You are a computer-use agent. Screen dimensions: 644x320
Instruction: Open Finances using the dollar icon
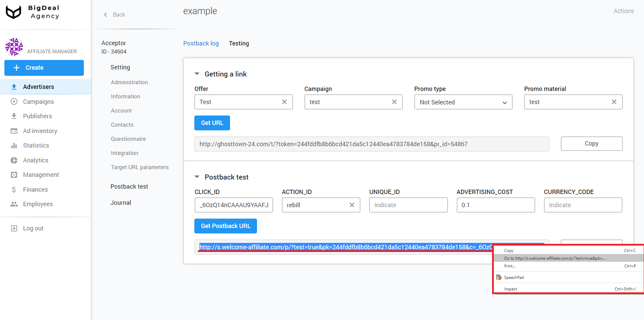pyautogui.click(x=14, y=189)
